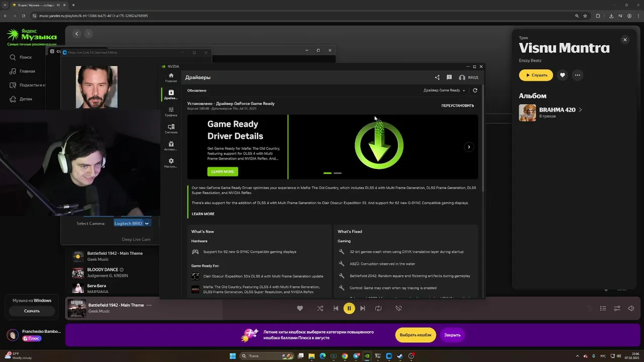This screenshot has width=644, height=362.
Task: Click 'Clair Obscur: Expedition 33's DLSS 4' item
Action: pos(263,276)
